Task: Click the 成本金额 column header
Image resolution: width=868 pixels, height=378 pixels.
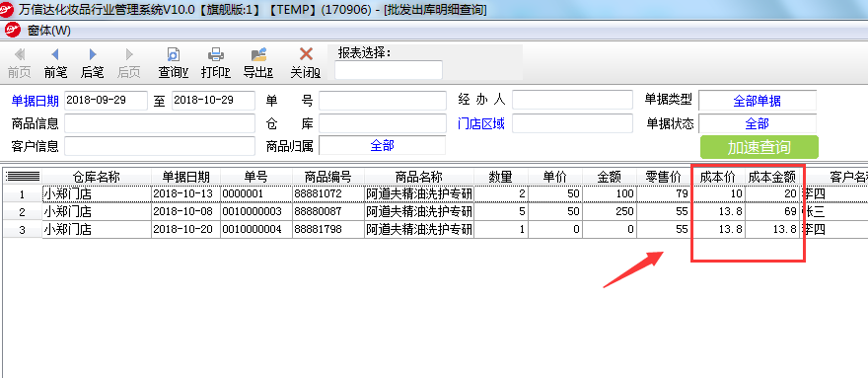Action: 772,178
